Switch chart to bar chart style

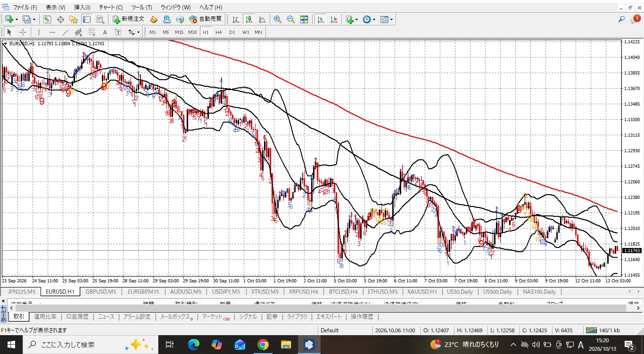click(236, 19)
